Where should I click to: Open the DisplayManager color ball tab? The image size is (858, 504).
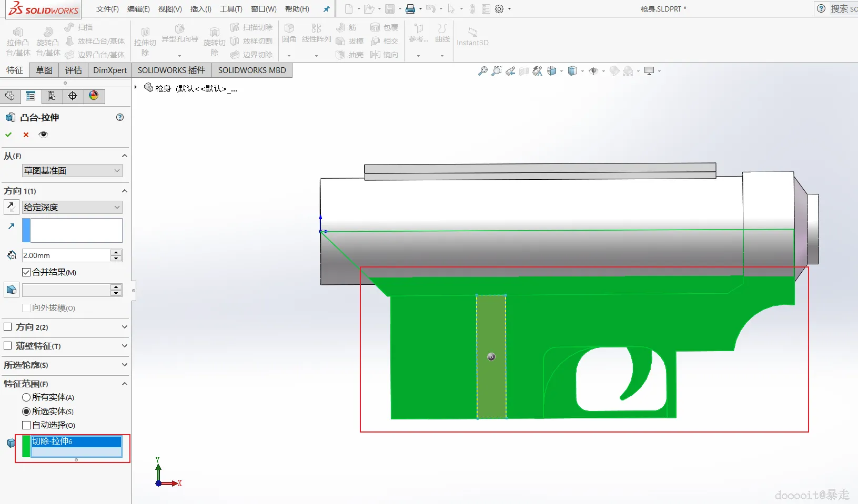[94, 96]
